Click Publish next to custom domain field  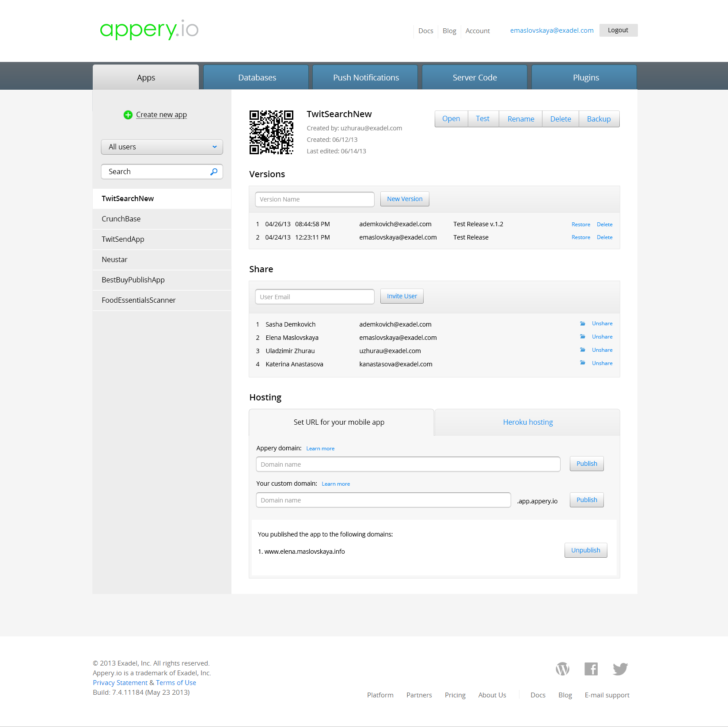point(587,500)
